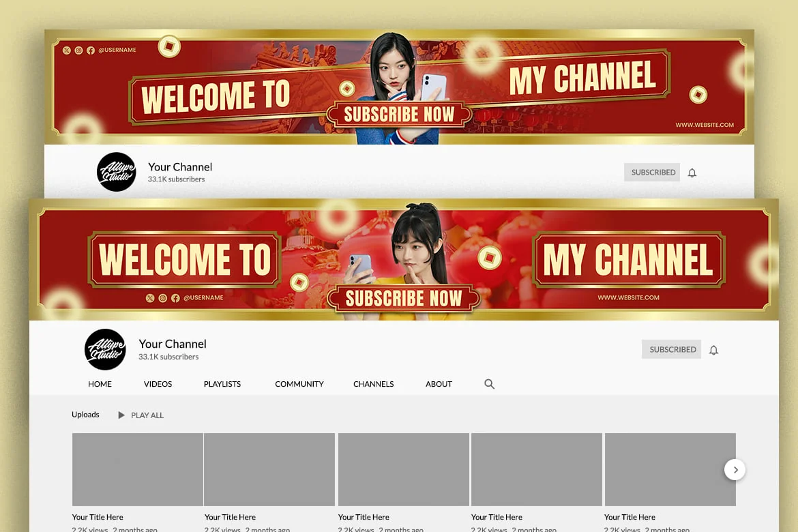Image resolution: width=798 pixels, height=532 pixels.
Task: Click the SUBSCRIBED button on the front page
Action: click(x=671, y=349)
